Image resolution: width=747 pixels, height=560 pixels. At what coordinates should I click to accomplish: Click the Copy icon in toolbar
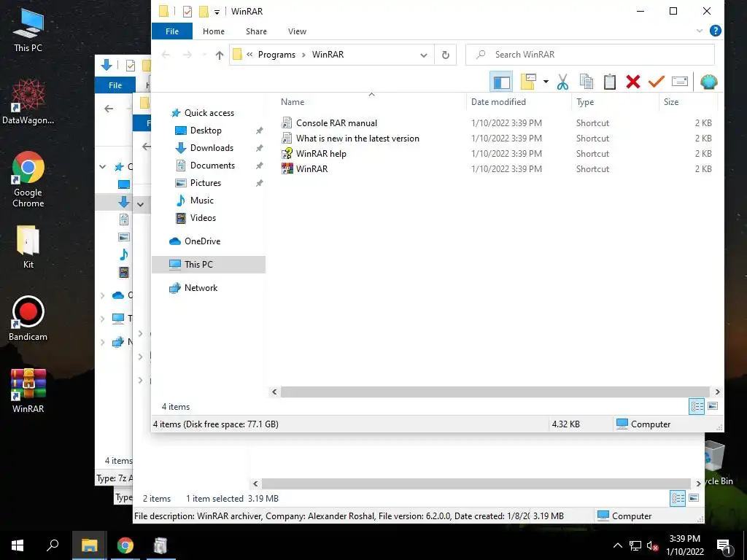click(x=586, y=82)
